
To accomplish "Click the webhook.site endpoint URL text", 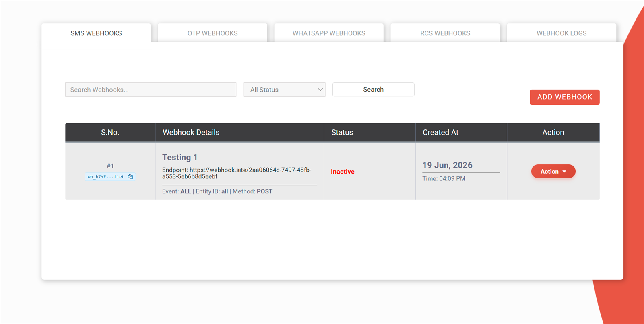I will [x=237, y=173].
